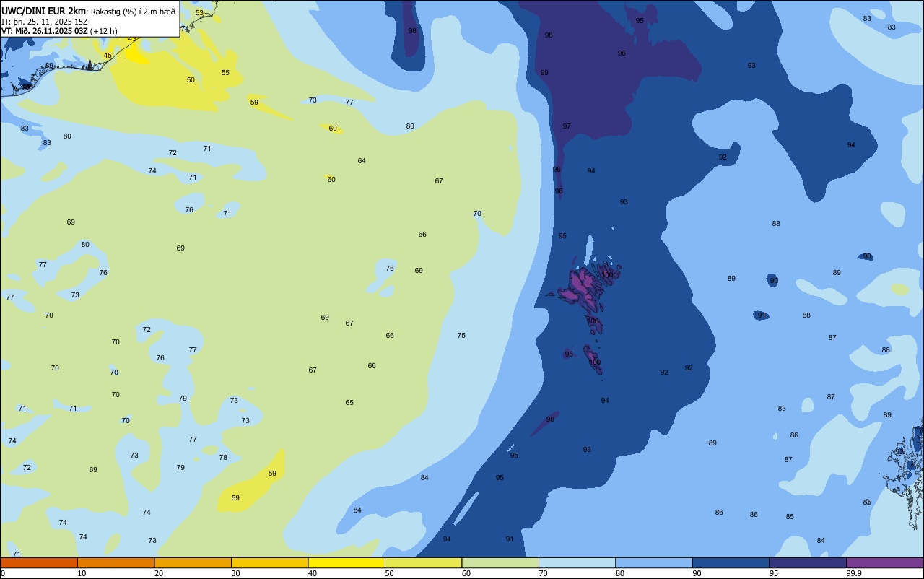
Task: Click the 20–30 legend color swatch
Action: pos(193,562)
